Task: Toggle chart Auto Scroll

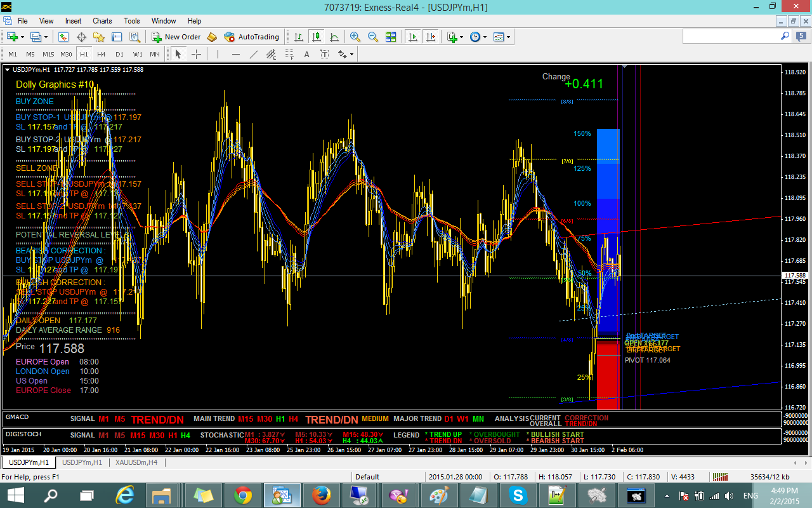Action: pos(413,37)
